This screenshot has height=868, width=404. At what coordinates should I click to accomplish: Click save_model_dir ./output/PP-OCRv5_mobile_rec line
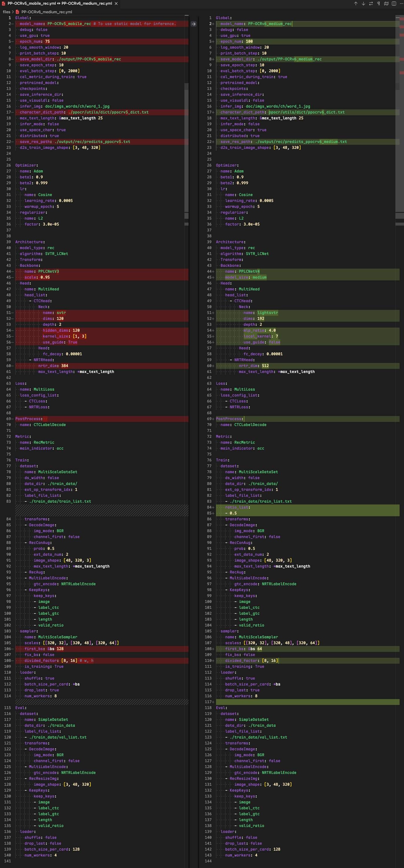102,59
